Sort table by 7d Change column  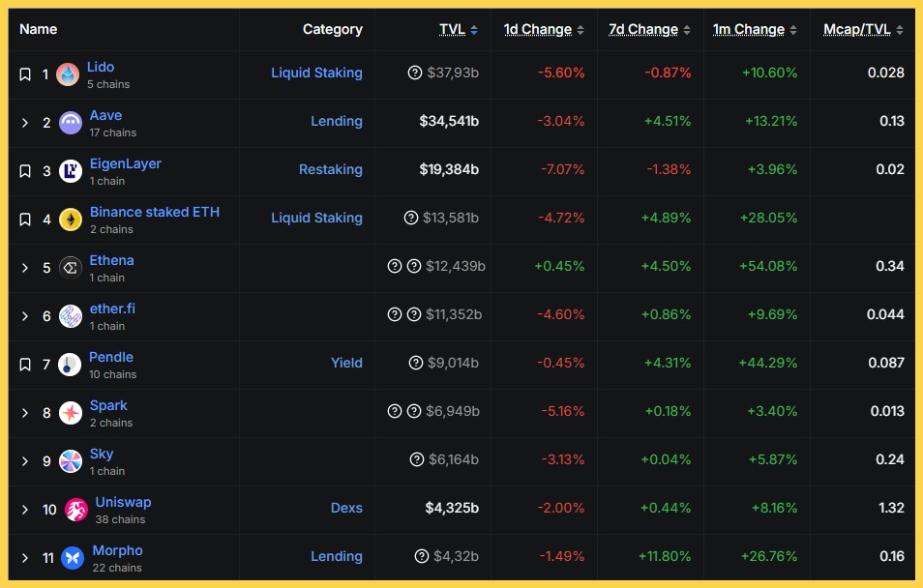click(649, 29)
